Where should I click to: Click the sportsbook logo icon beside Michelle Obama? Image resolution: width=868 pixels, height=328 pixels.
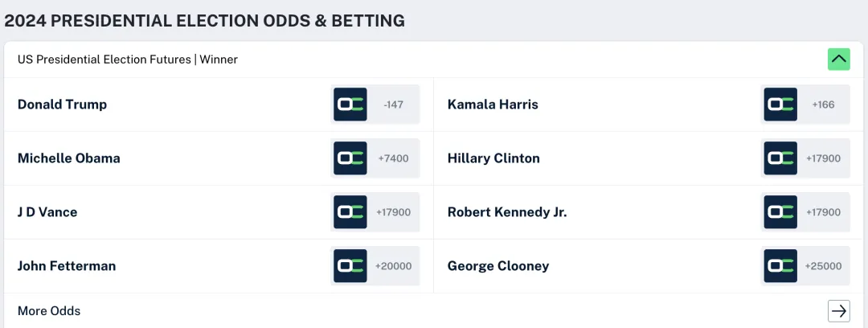[350, 158]
